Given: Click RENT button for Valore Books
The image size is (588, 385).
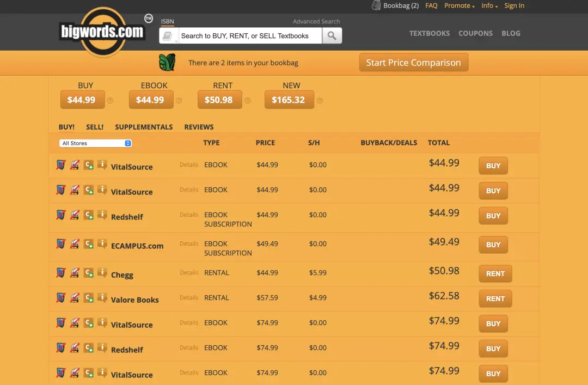Looking at the screenshot, I should pos(495,299).
